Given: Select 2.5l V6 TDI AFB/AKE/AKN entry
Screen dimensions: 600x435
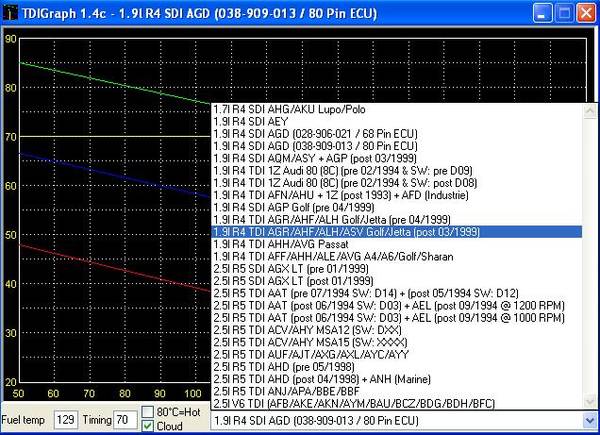Looking at the screenshot, I should pos(396,403).
